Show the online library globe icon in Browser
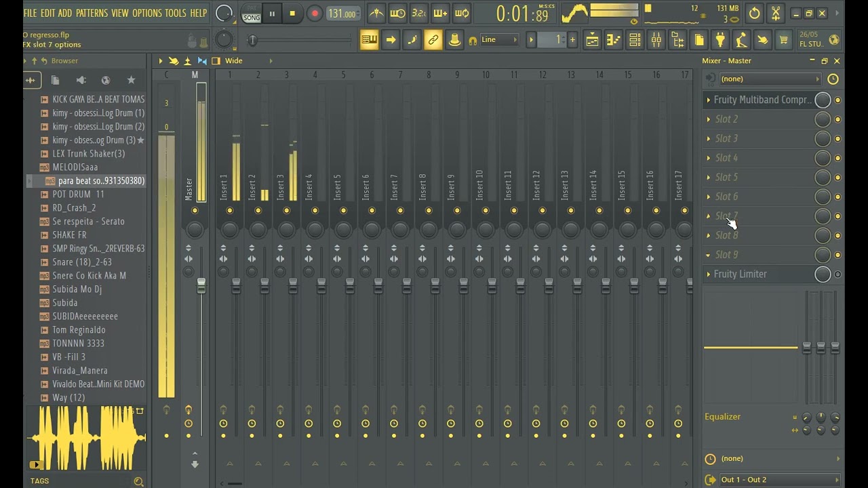Viewport: 868px width, 488px height. coord(106,81)
